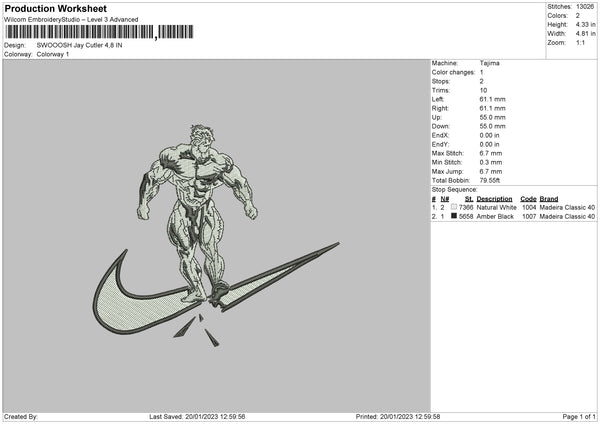This screenshot has width=600, height=424.
Task: Select the Trims value '10'
Action: pyautogui.click(x=483, y=91)
